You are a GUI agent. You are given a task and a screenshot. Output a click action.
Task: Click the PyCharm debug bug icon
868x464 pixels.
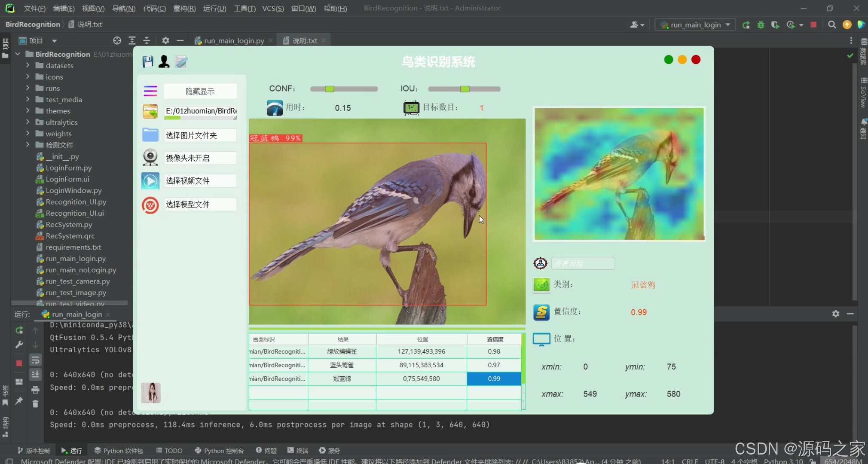761,25
